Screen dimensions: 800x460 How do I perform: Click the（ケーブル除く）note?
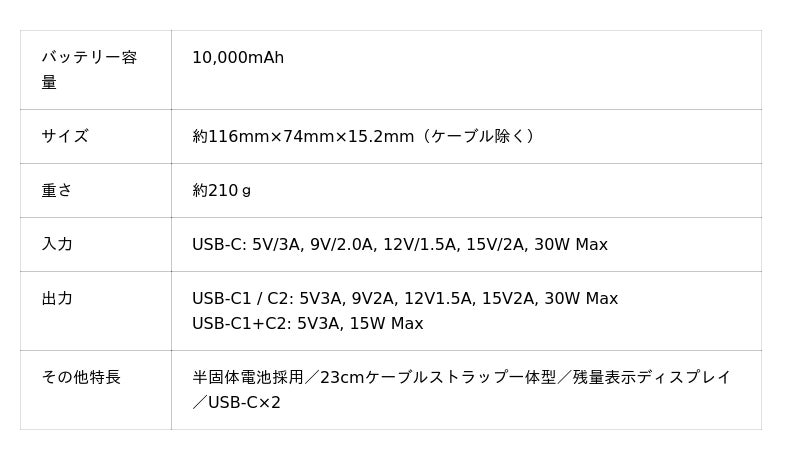click(478, 136)
